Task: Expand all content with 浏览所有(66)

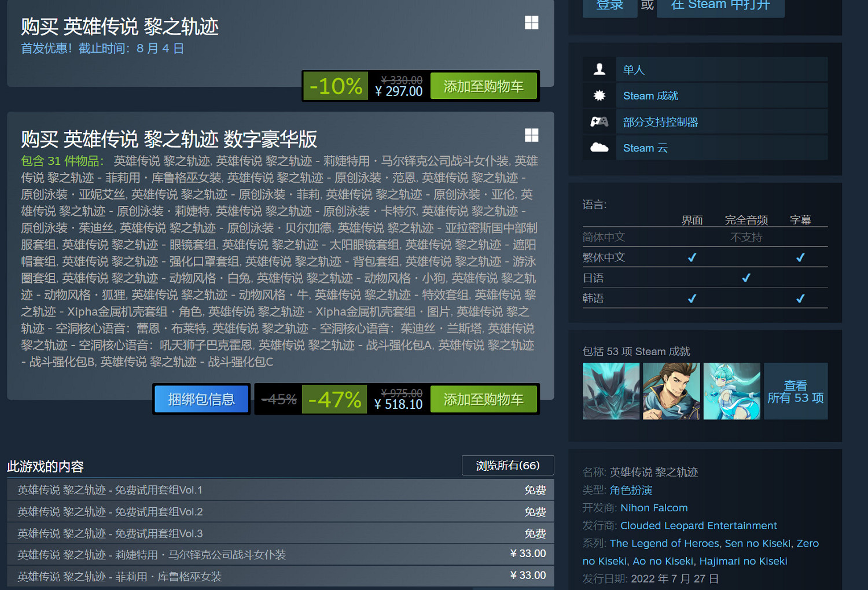Action: [507, 465]
